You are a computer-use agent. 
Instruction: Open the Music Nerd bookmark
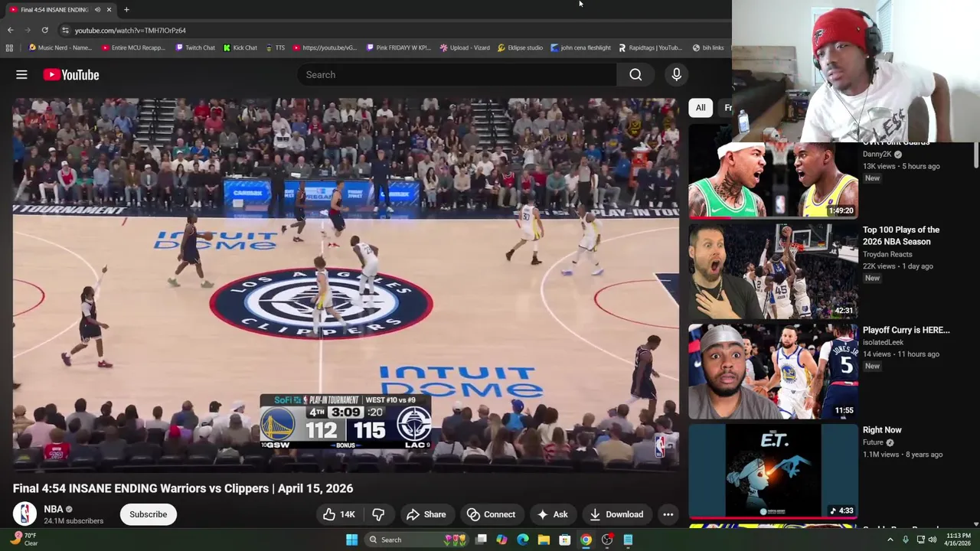coord(60,47)
